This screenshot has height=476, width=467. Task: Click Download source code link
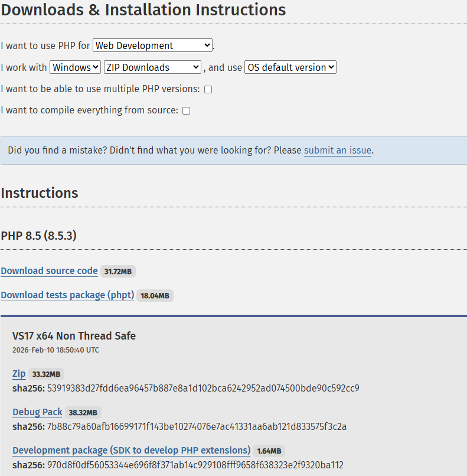(x=49, y=271)
